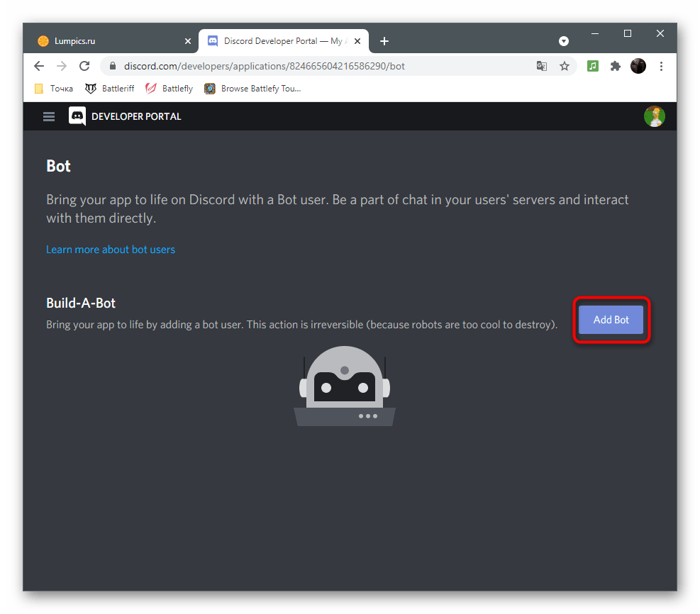
Task: Open the Learn more about bot users link
Action: point(110,249)
